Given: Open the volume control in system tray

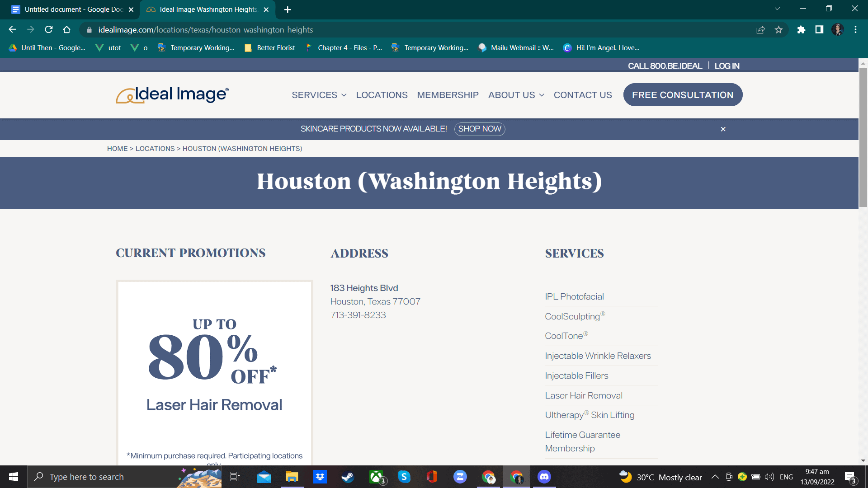Looking at the screenshot, I should [x=769, y=477].
